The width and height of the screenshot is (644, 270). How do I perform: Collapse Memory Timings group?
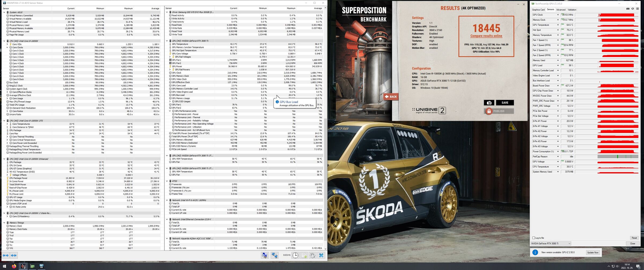click(4, 223)
